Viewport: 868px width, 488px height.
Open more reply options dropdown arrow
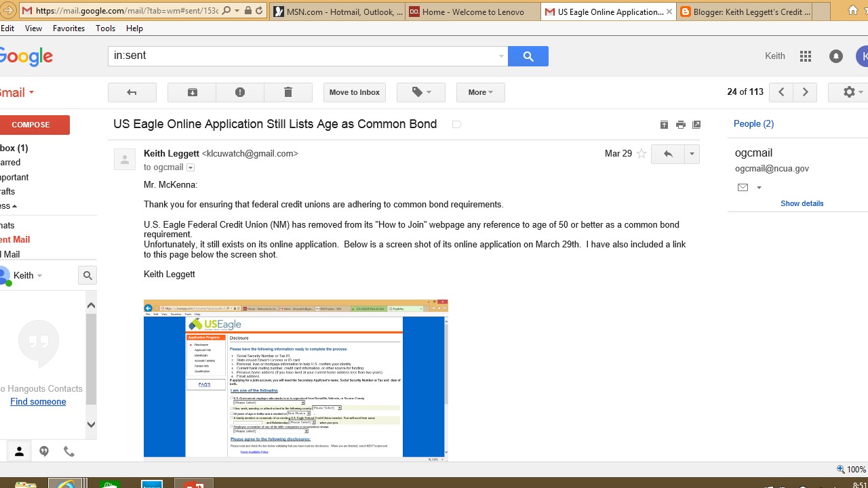(x=692, y=154)
